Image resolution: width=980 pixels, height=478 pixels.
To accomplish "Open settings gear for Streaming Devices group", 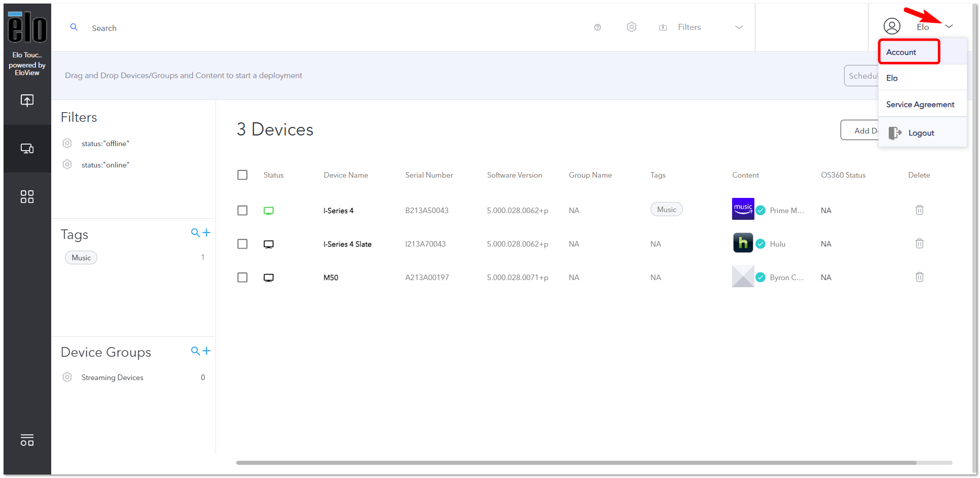I will pyautogui.click(x=67, y=377).
